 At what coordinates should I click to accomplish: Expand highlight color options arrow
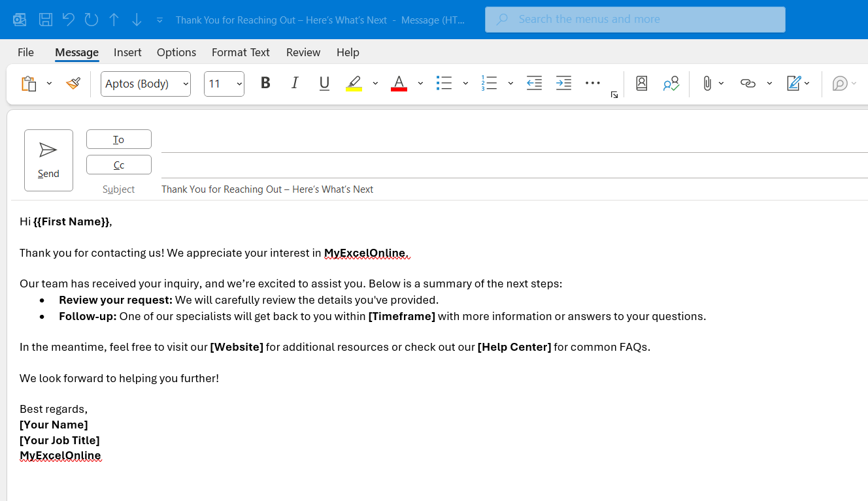pos(375,84)
